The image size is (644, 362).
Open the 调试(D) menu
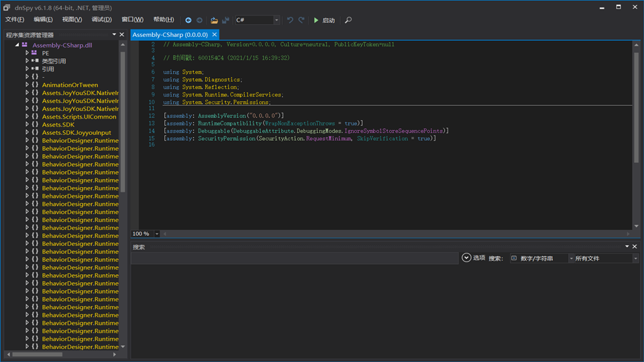pyautogui.click(x=101, y=19)
